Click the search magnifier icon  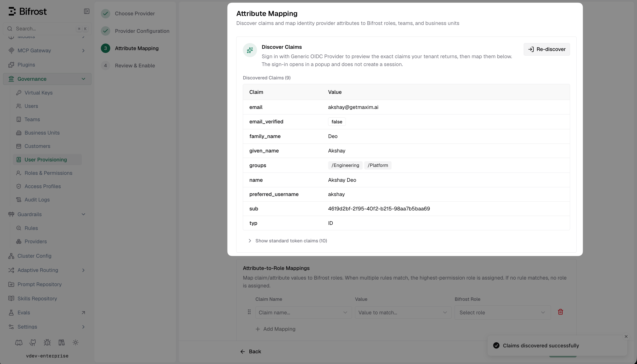(x=10, y=29)
